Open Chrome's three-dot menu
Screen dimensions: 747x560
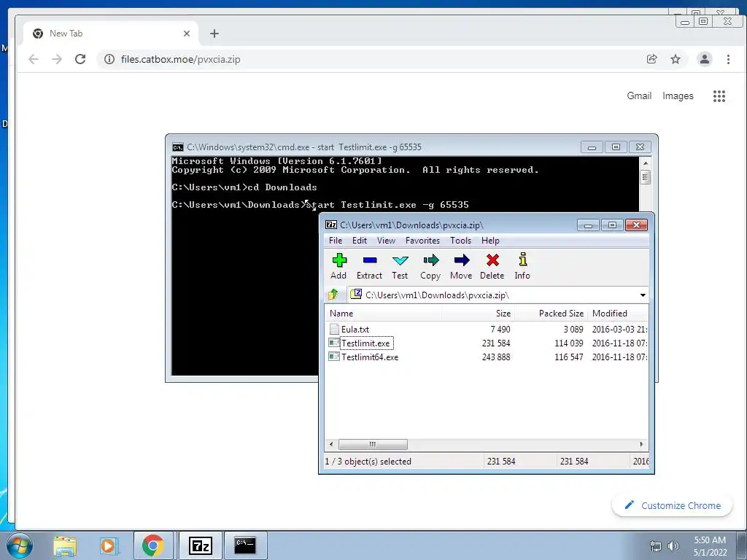click(x=728, y=59)
